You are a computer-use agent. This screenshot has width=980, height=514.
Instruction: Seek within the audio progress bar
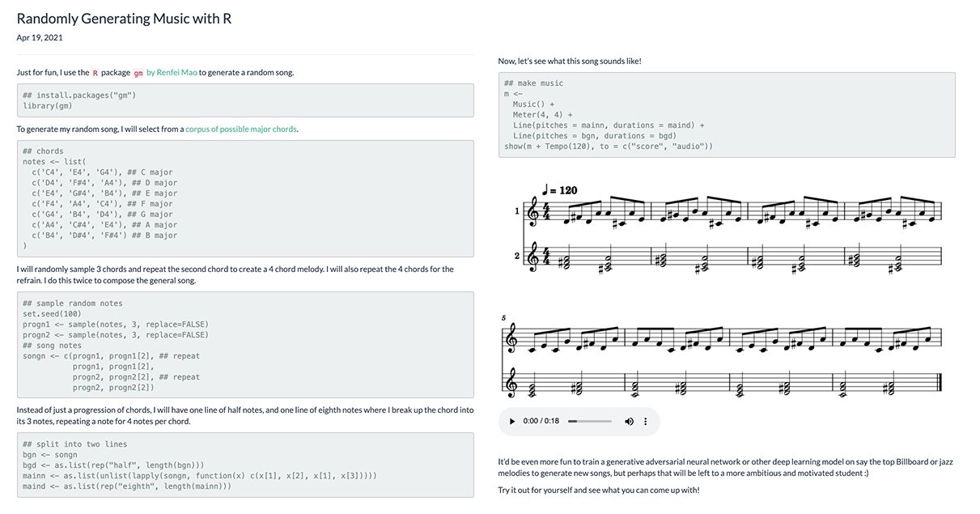[590, 422]
